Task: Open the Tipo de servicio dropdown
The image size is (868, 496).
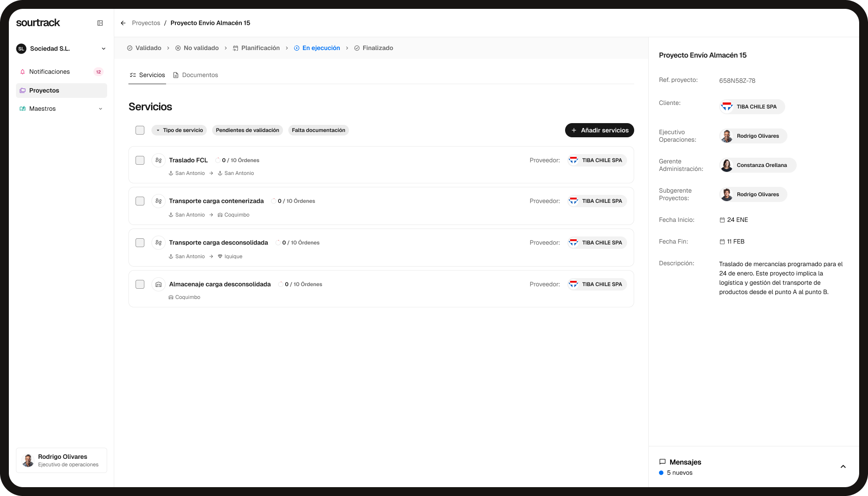Action: [179, 130]
